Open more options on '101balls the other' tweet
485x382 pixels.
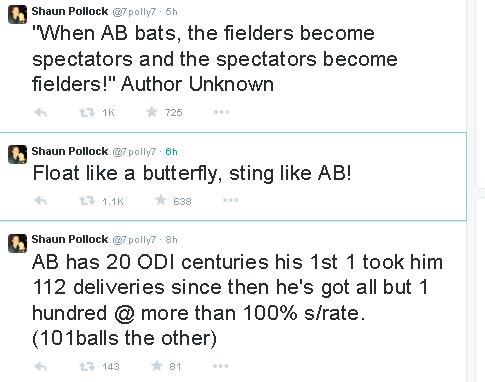point(221,366)
